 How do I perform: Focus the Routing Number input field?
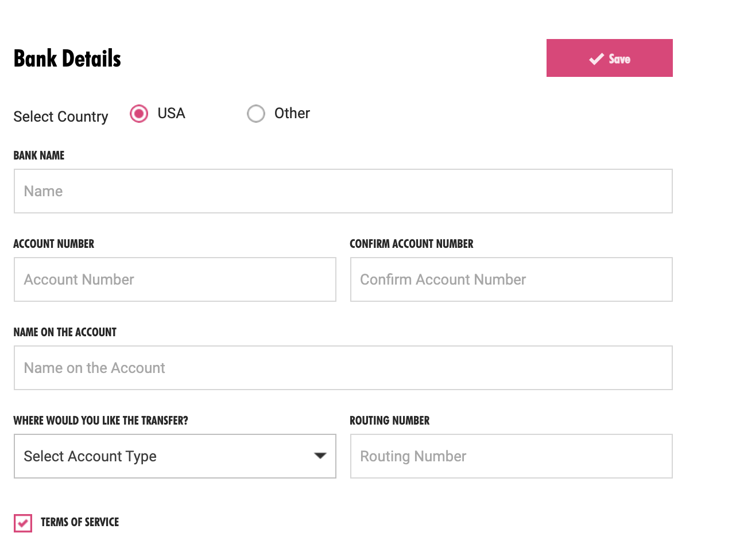coord(512,456)
